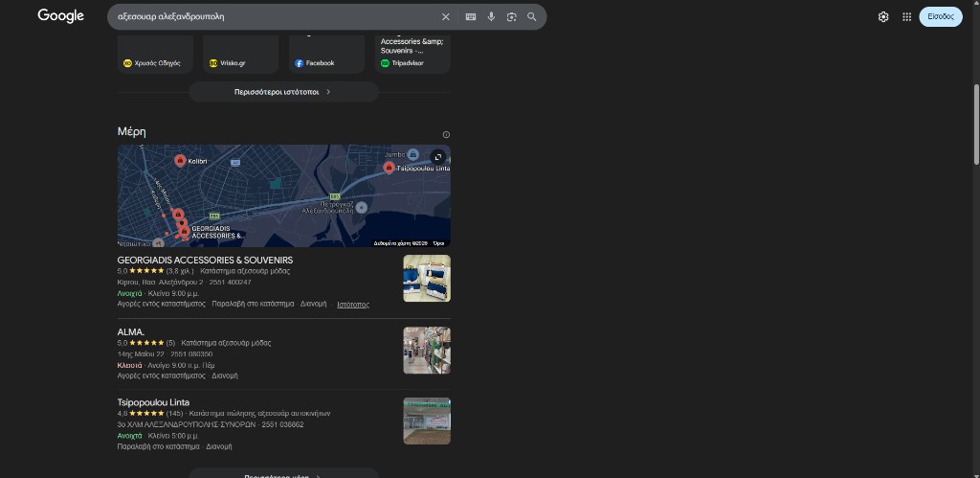Search by image using camera icon
The height and width of the screenshot is (478, 980).
[x=511, y=17]
